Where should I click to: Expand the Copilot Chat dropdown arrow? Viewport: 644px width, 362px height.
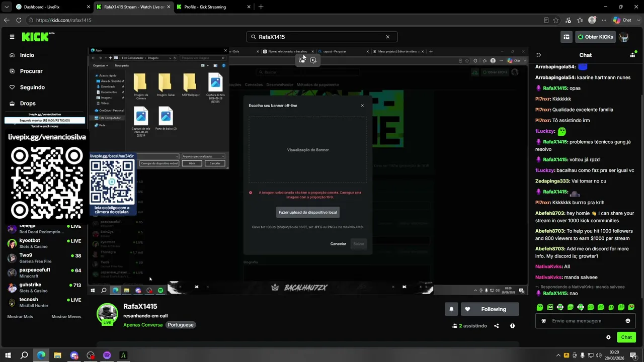(x=637, y=20)
